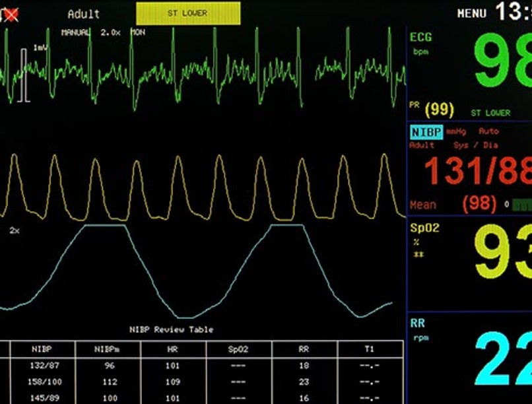This screenshot has height=404, width=532.
Task: Select the MON ECG filter mode
Action: [x=138, y=32]
